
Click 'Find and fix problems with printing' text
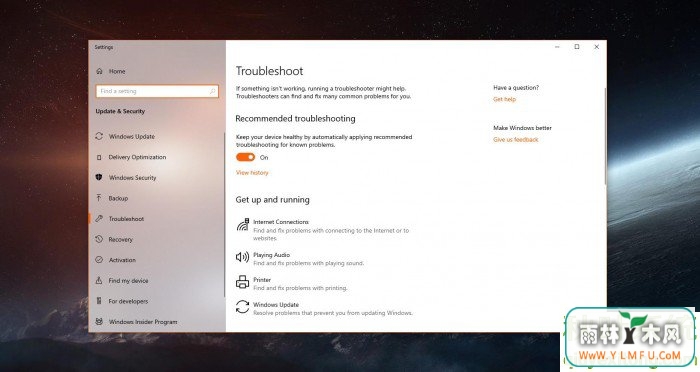(x=300, y=288)
